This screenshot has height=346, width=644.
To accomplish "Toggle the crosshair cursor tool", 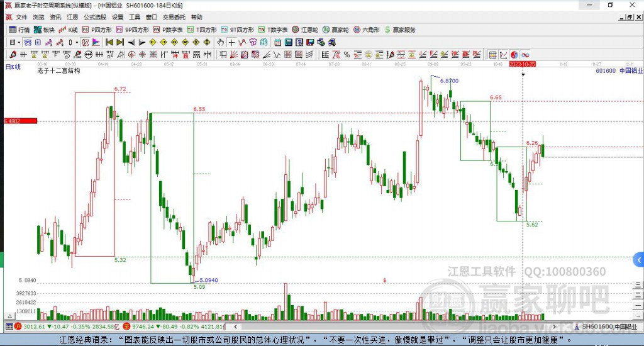I will (x=231, y=42).
